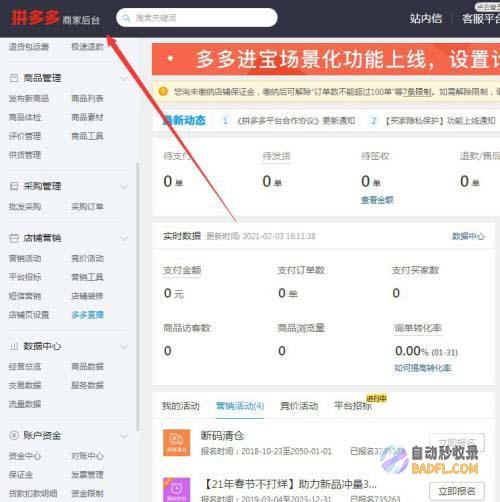Open 数据中心 link beside 实时数据
Image resolution: width=500 pixels, height=502 pixels.
pos(468,236)
